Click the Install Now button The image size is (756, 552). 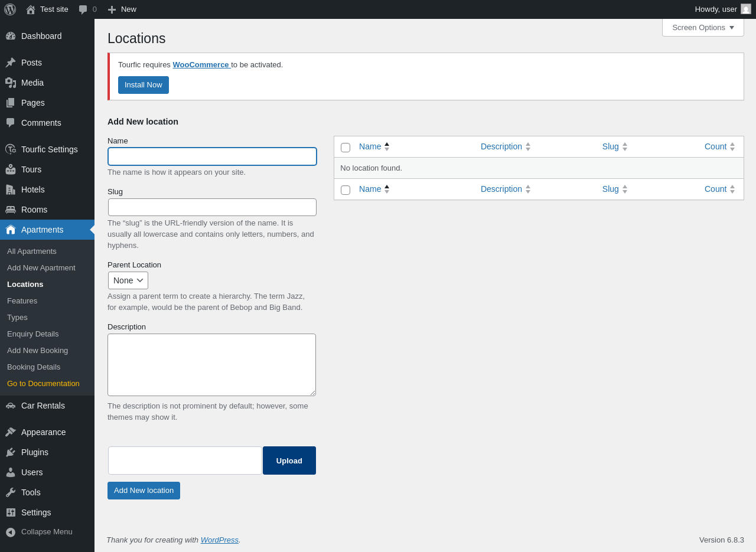pos(144,85)
